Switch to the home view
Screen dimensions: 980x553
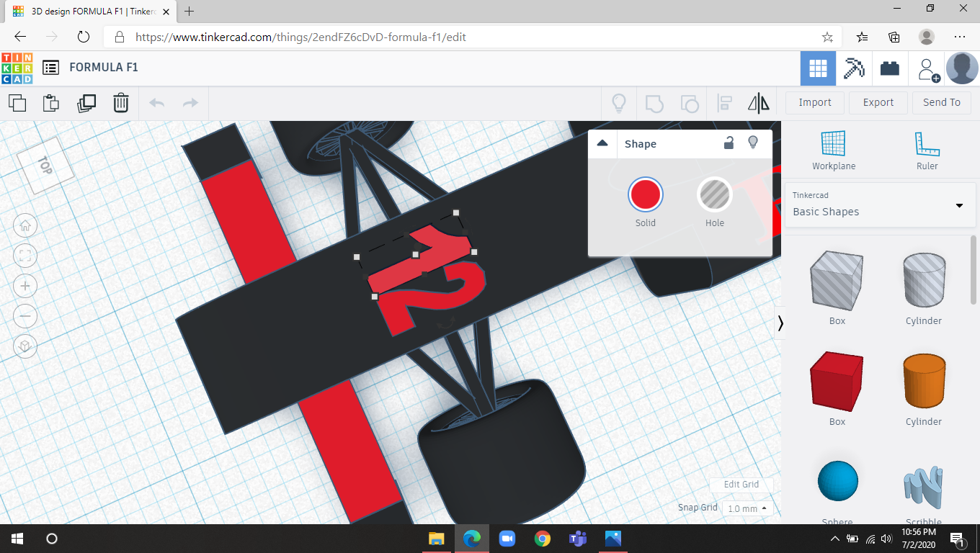25,225
